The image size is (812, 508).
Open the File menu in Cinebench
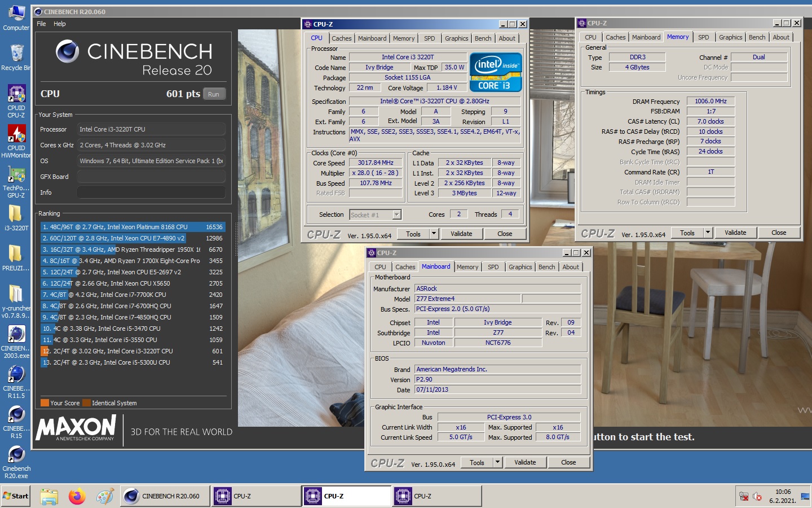point(41,24)
